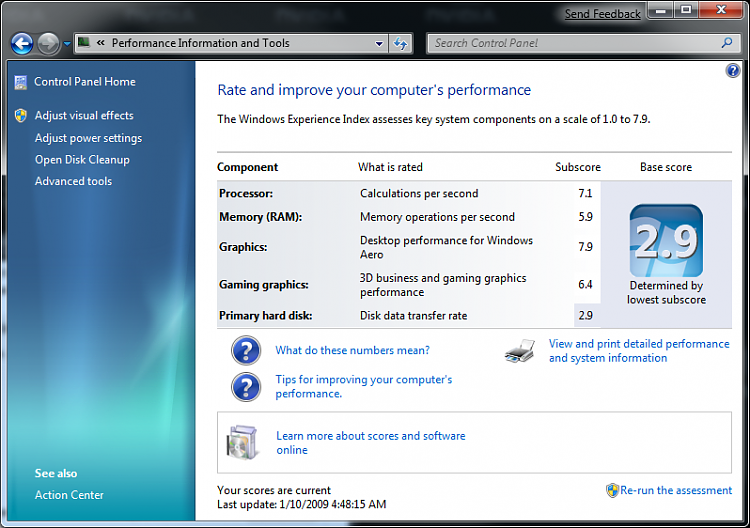The width and height of the screenshot is (750, 528).
Task: Click question icon beside What do these numbers mean
Action: pyautogui.click(x=246, y=351)
